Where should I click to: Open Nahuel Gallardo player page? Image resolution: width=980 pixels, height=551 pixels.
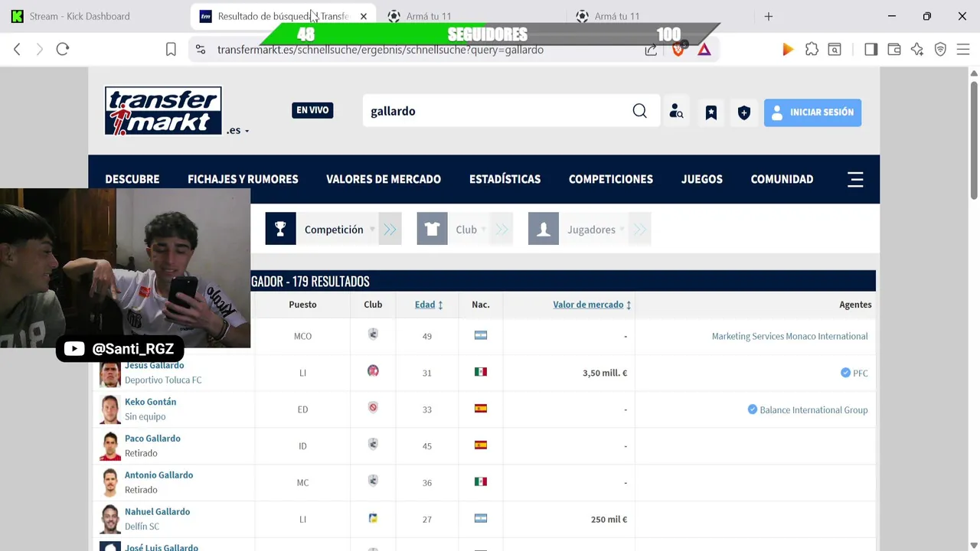click(x=157, y=512)
